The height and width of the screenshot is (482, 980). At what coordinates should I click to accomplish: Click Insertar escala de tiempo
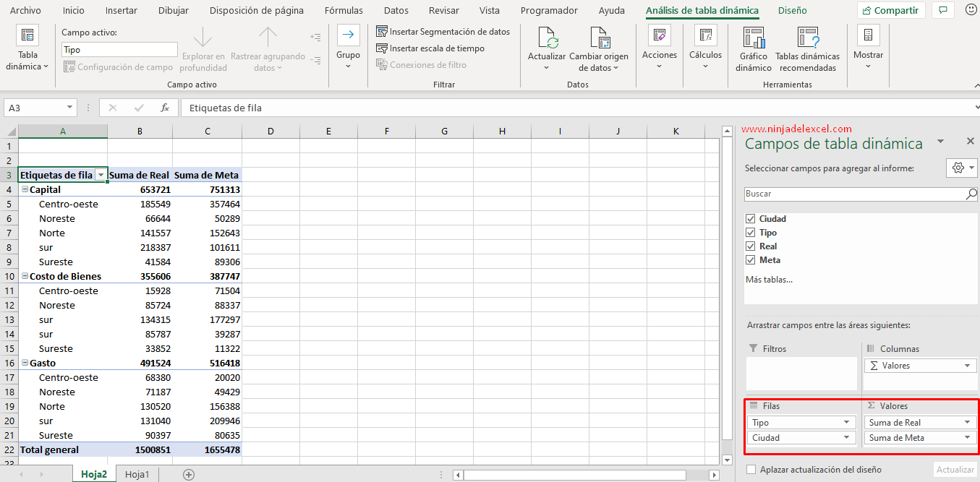tap(430, 48)
